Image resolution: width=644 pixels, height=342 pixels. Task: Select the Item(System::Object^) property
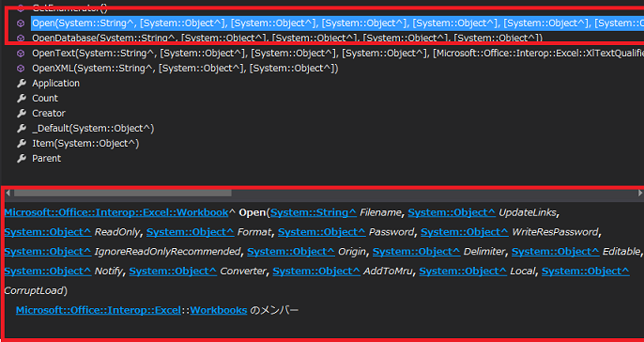pos(85,144)
